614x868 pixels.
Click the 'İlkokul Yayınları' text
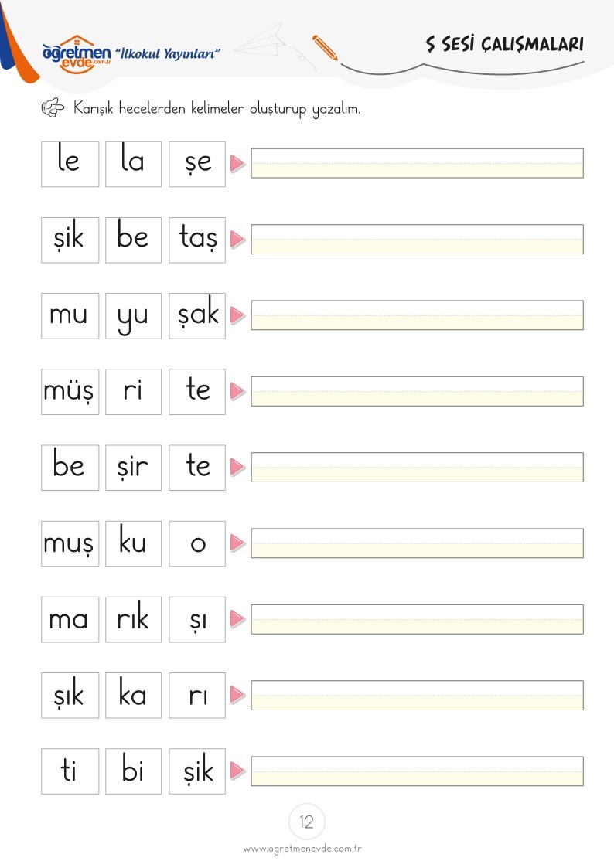(x=168, y=53)
